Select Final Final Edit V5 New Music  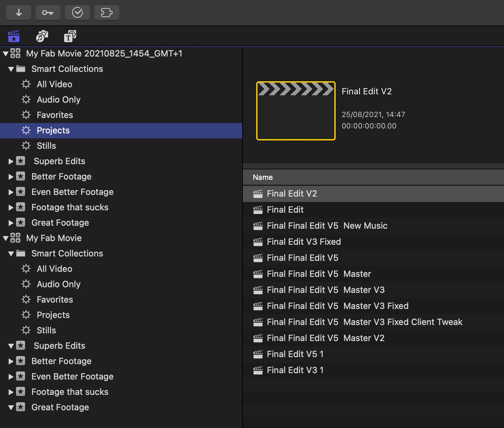(373, 226)
